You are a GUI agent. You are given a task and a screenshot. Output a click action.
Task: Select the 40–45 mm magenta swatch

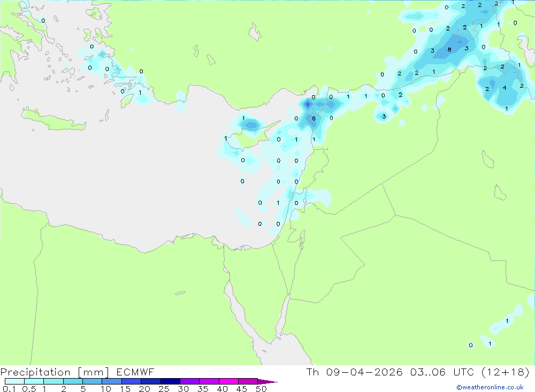228,381
